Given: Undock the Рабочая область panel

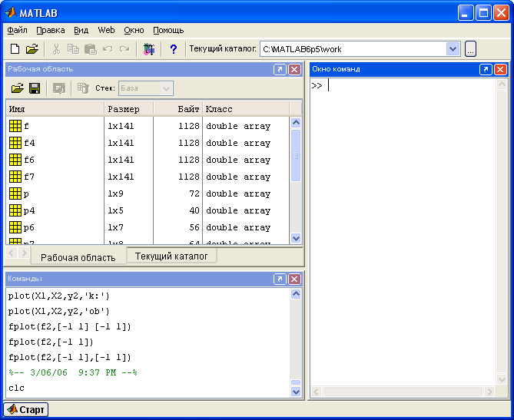Looking at the screenshot, I should (x=280, y=69).
